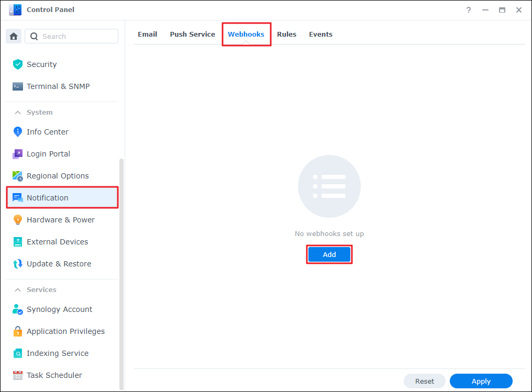Click the Synology Account person icon

(18, 310)
